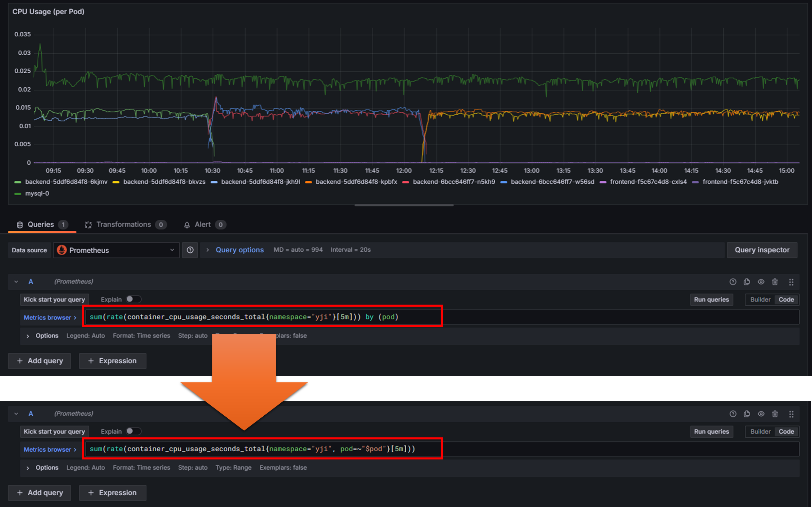Open the Alert tab
This screenshot has width=812, height=507.
(202, 224)
